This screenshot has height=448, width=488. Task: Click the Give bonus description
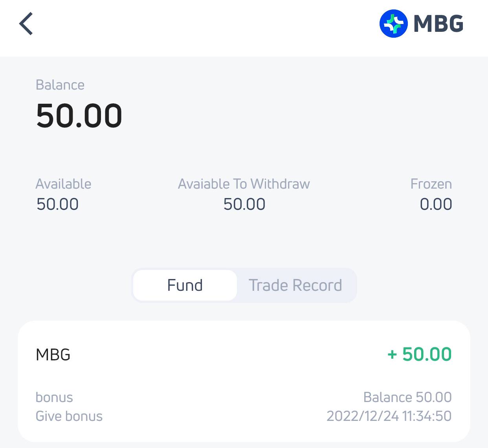(x=69, y=416)
